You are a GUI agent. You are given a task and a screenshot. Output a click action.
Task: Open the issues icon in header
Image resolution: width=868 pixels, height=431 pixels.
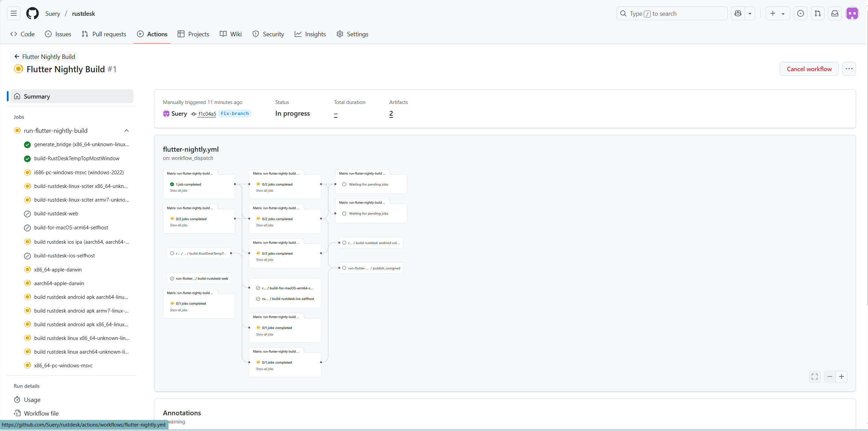801,13
